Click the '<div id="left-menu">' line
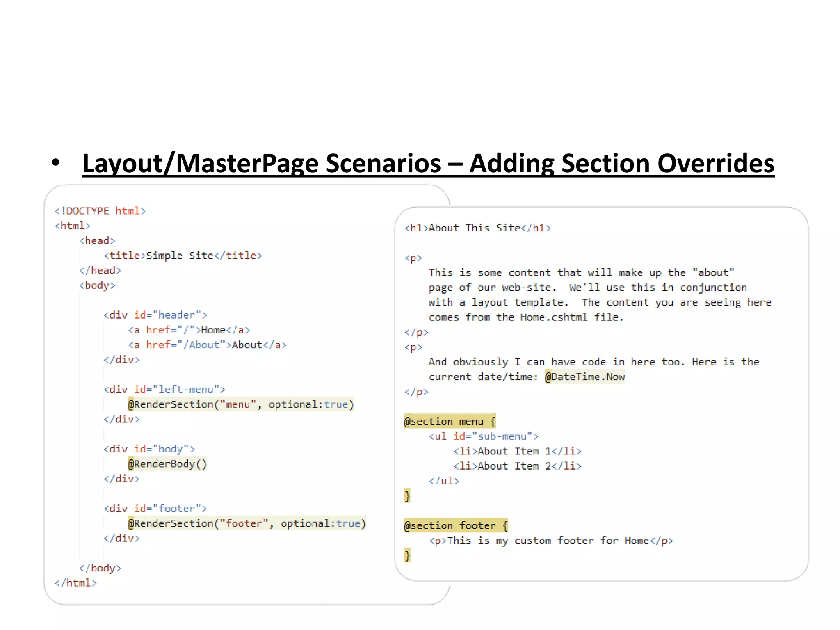This screenshot has width=840, height=630. 164,389
